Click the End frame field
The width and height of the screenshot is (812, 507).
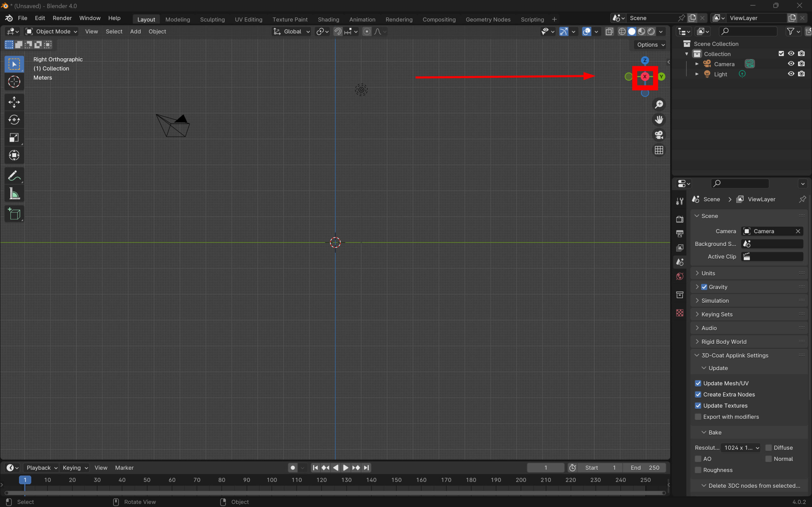coord(645,467)
